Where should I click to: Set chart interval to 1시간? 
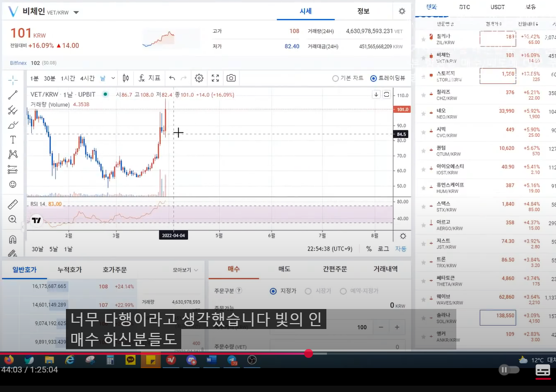68,78
